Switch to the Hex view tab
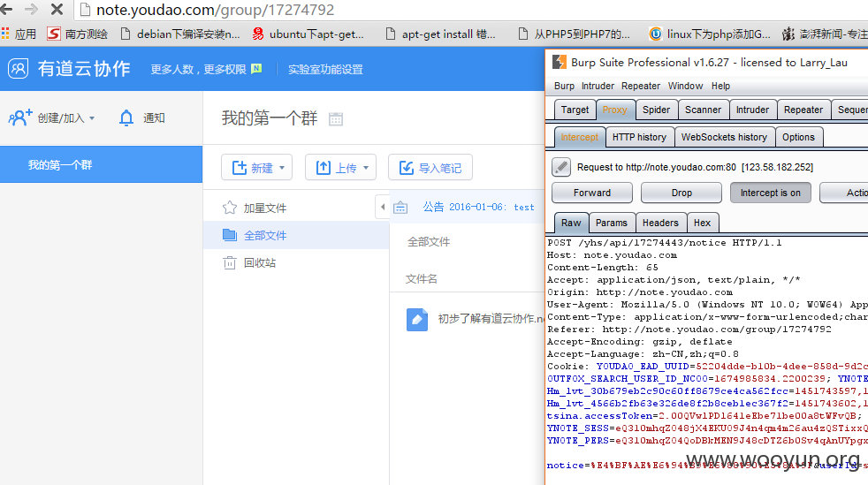This screenshot has height=485, width=868. (x=702, y=223)
